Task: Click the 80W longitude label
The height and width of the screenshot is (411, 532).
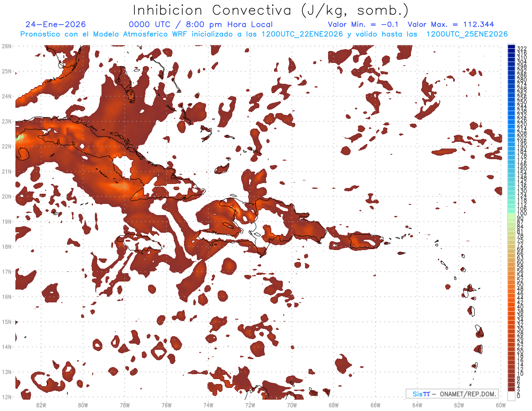Action: (x=83, y=405)
